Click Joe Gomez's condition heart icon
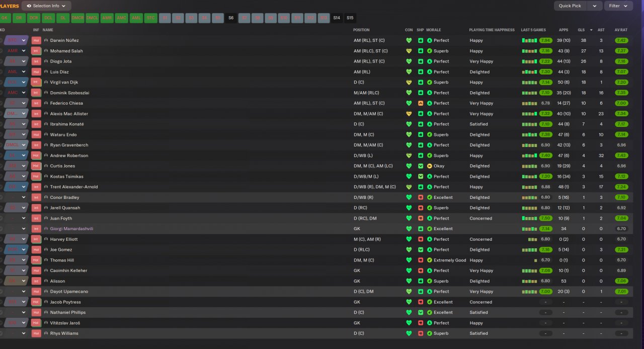 pos(409,250)
